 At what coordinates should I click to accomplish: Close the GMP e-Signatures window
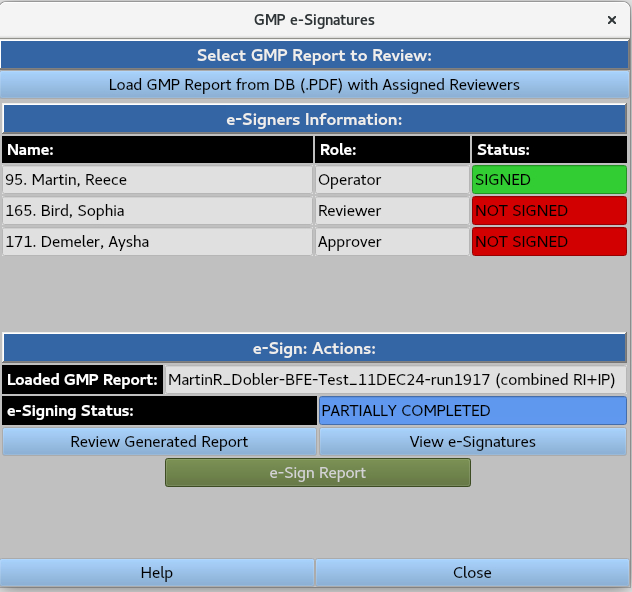[x=611, y=20]
